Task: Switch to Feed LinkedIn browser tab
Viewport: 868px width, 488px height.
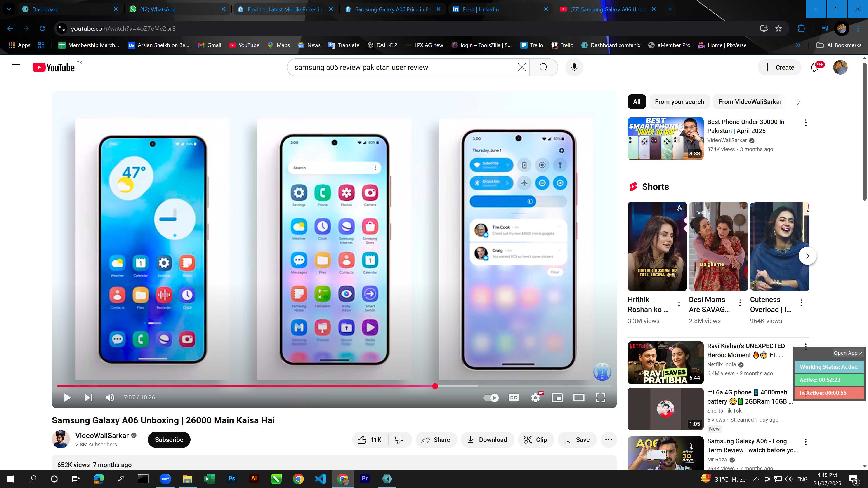Action: [500, 9]
